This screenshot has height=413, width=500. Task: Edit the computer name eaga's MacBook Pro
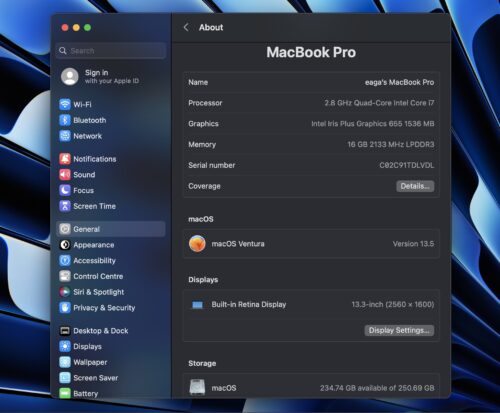point(399,82)
